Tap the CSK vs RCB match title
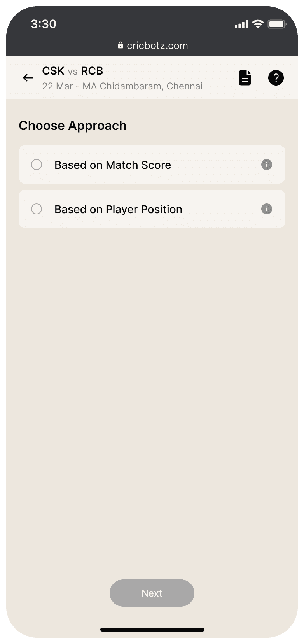Viewport: 304px width, 644px height. pyautogui.click(x=73, y=71)
